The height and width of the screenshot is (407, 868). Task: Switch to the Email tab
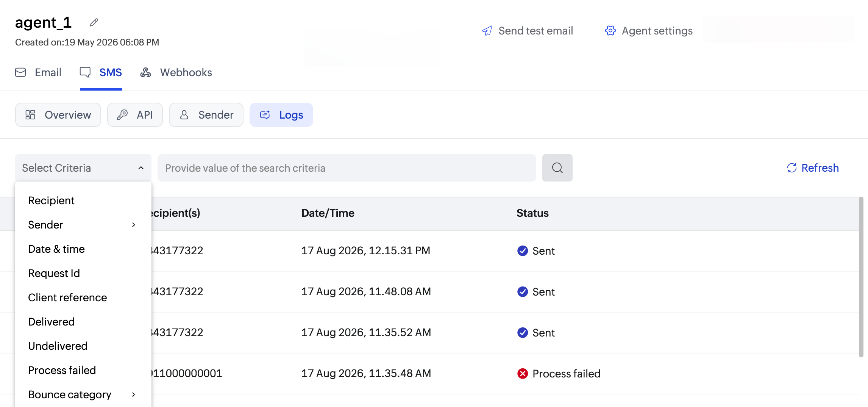coord(38,72)
